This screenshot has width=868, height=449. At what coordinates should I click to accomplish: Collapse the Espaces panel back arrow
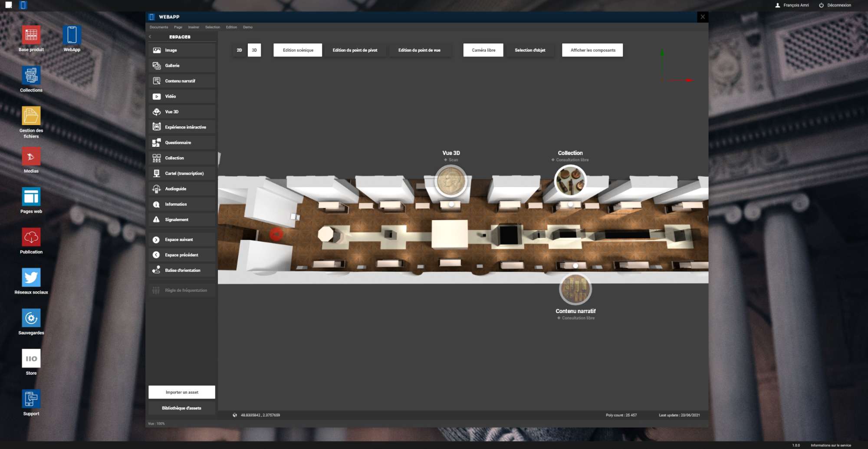pos(150,37)
